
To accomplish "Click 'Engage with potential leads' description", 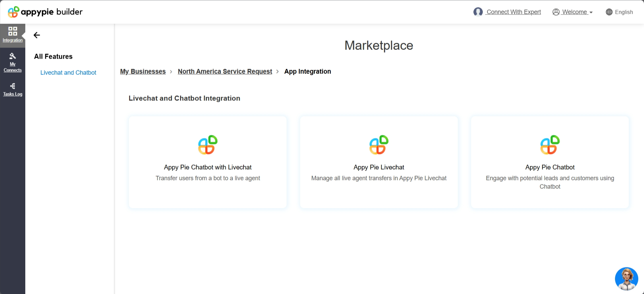I will 550,182.
